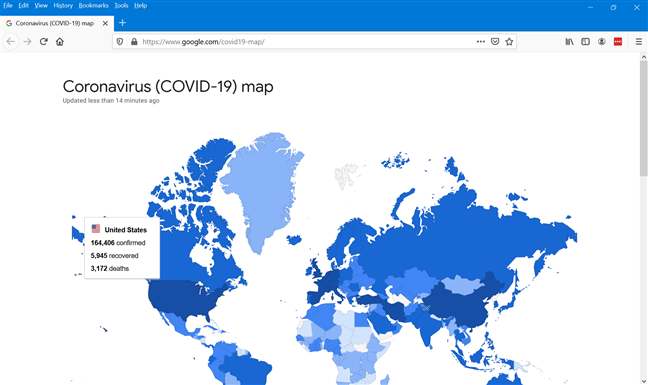Open the Bookmarks menu
The image size is (648, 385).
pos(93,5)
